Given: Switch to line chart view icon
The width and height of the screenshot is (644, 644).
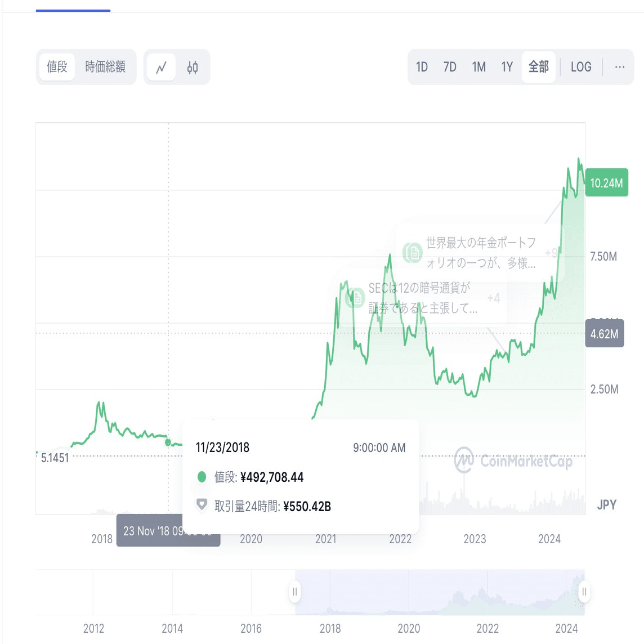Looking at the screenshot, I should click(161, 68).
